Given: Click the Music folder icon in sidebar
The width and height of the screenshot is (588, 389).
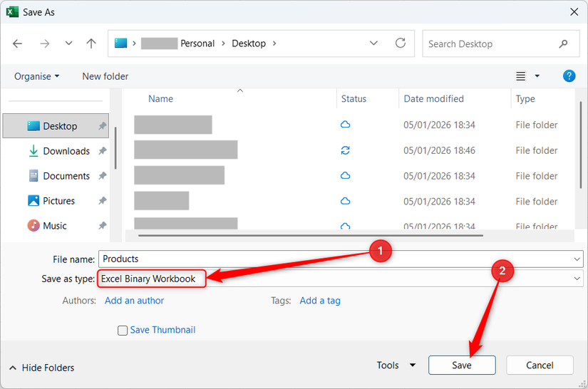Looking at the screenshot, I should (x=33, y=226).
